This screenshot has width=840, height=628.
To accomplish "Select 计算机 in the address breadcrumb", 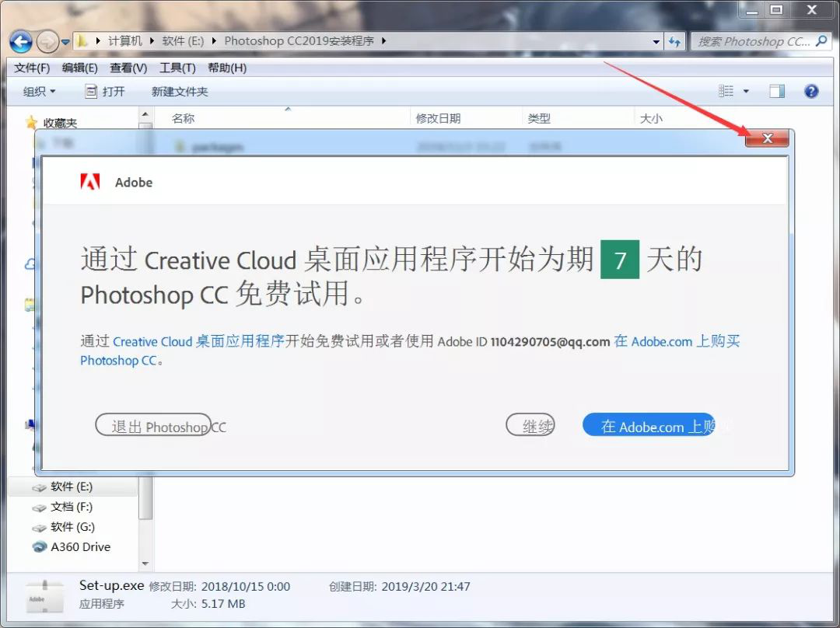I will (x=124, y=40).
